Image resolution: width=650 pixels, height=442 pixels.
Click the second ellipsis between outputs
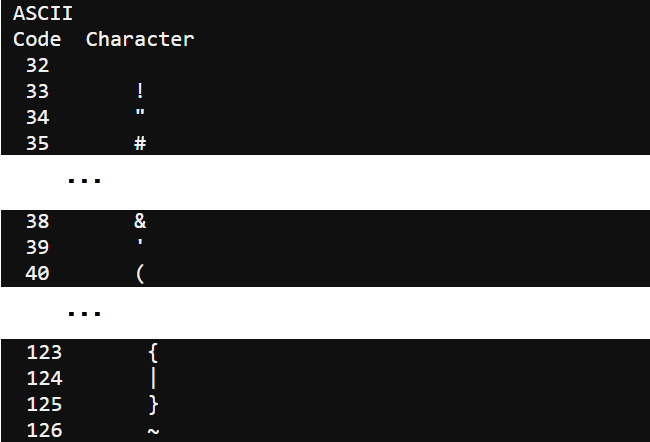coord(84,313)
